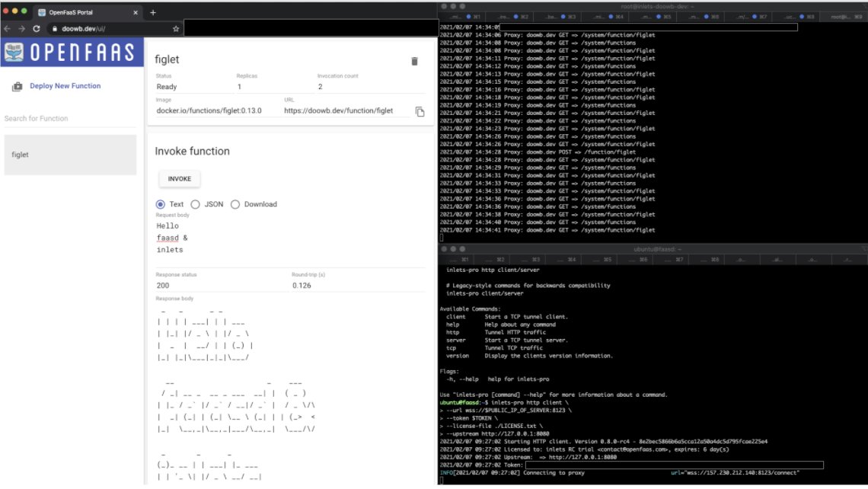Bookmark the page with the star icon
This screenshot has width=868, height=489.
click(176, 29)
